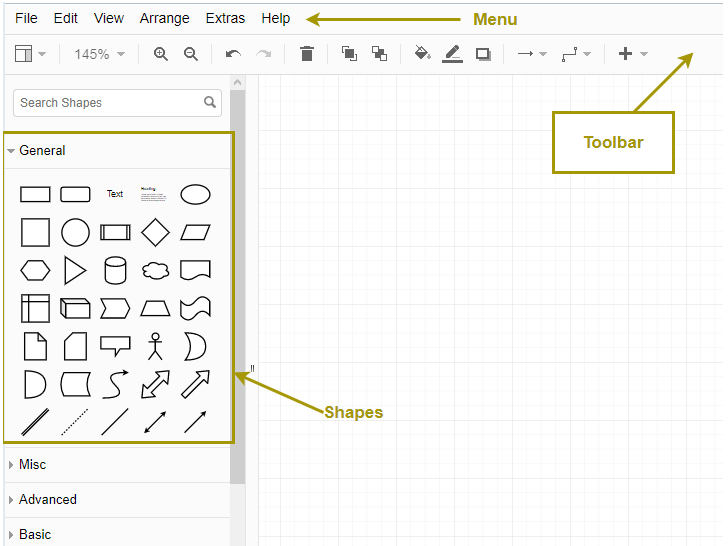Select the Card shape with cut corner
Image resolution: width=728 pixels, height=546 pixels.
pyautogui.click(x=75, y=346)
